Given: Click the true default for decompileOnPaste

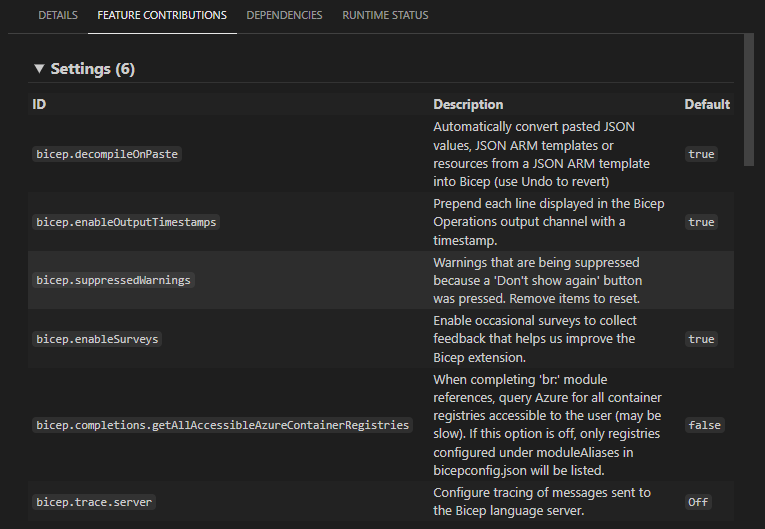Looking at the screenshot, I should 701,154.
